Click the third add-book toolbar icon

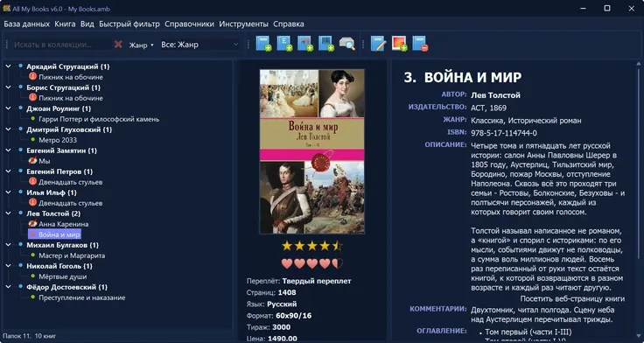tap(305, 44)
